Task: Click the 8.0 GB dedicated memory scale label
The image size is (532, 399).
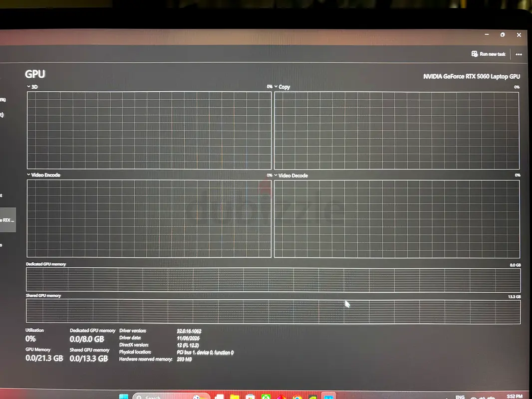Action: [x=515, y=265]
